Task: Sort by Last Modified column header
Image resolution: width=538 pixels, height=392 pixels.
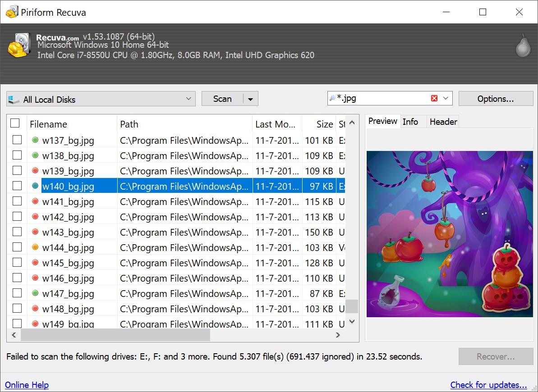Action: tap(277, 124)
